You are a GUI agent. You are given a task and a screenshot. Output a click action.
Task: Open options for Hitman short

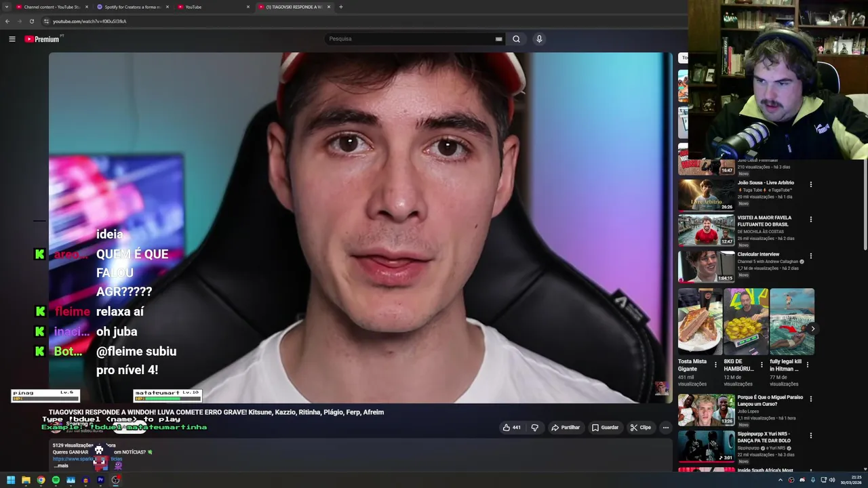[807, 365]
